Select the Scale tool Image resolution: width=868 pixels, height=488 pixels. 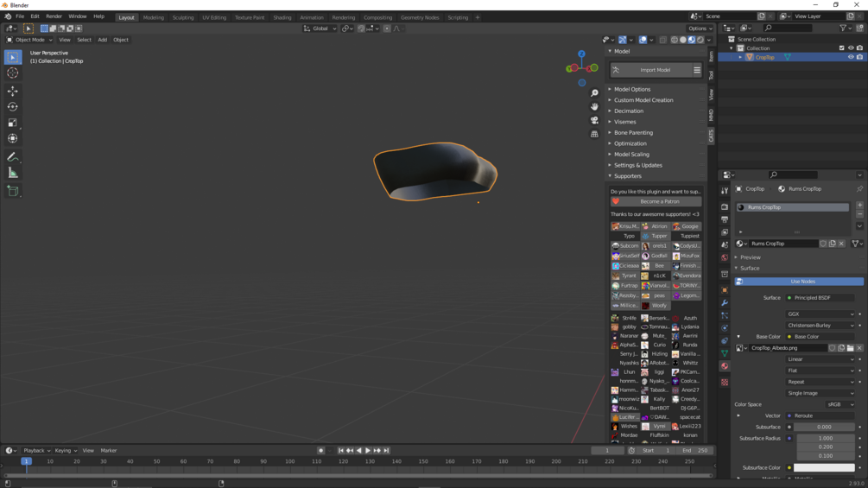[13, 123]
